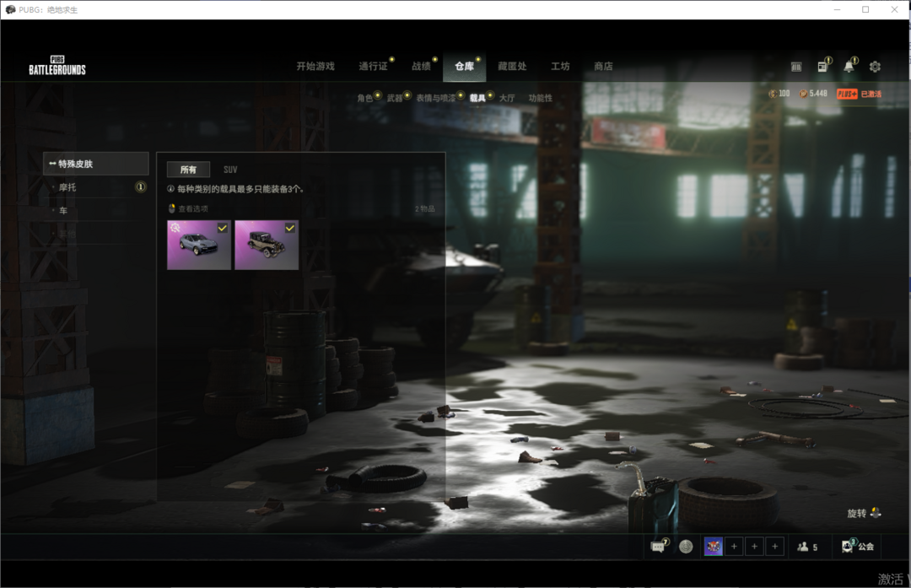Open the settings gear icon
This screenshot has width=911, height=588.
(875, 67)
